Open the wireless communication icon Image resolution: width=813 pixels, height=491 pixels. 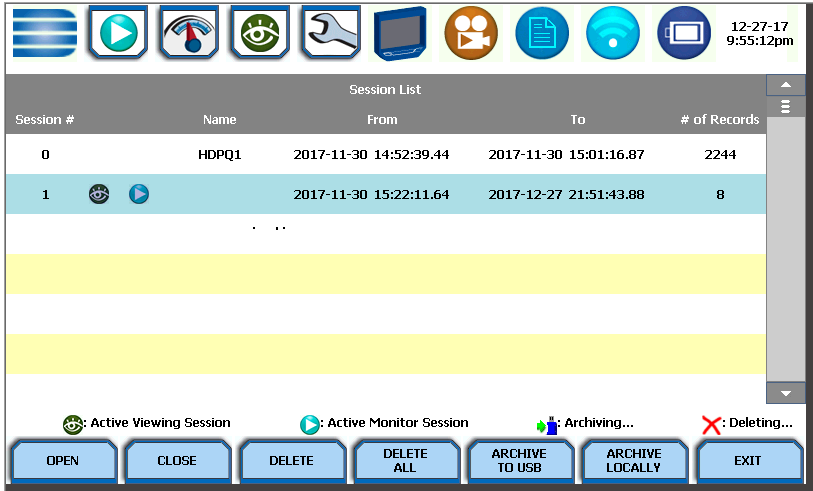click(x=613, y=34)
